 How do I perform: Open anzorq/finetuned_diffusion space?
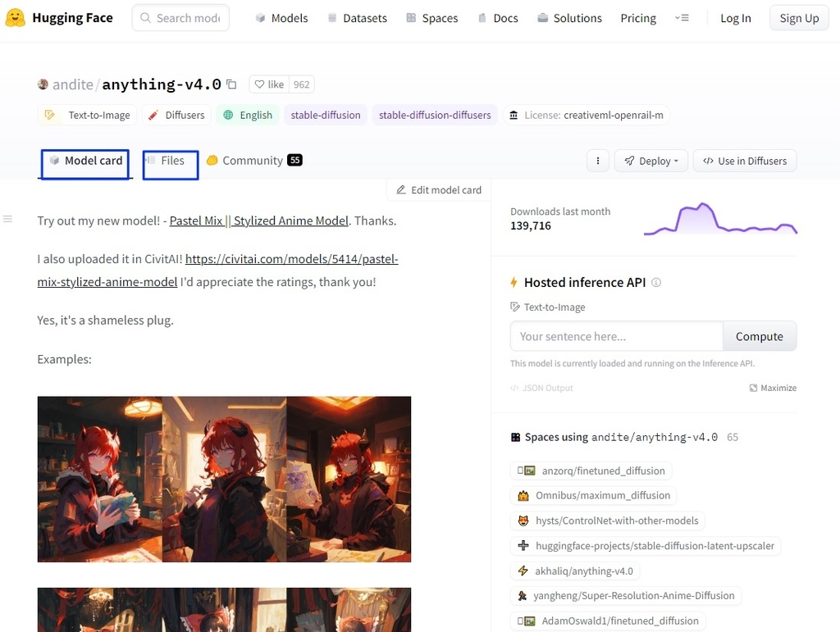(x=591, y=471)
